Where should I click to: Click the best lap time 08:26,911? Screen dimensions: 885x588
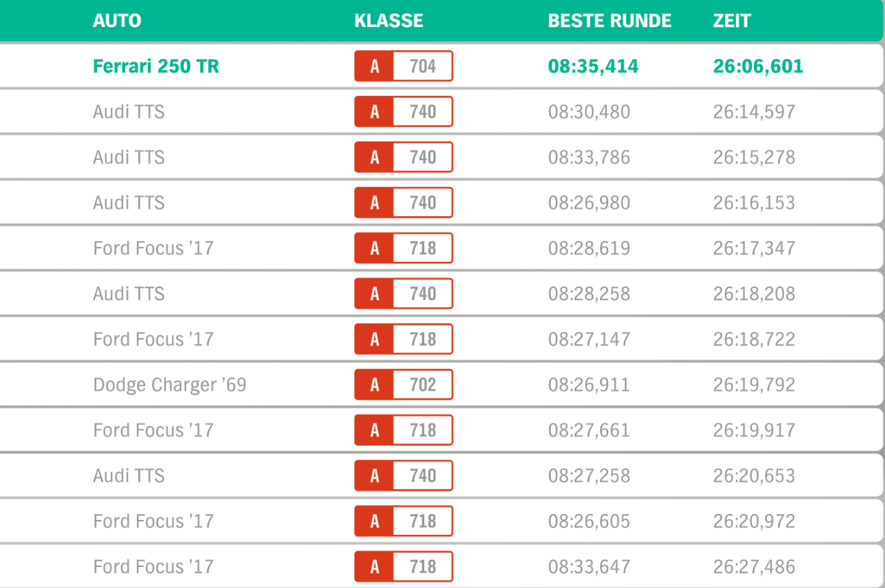[x=589, y=385]
